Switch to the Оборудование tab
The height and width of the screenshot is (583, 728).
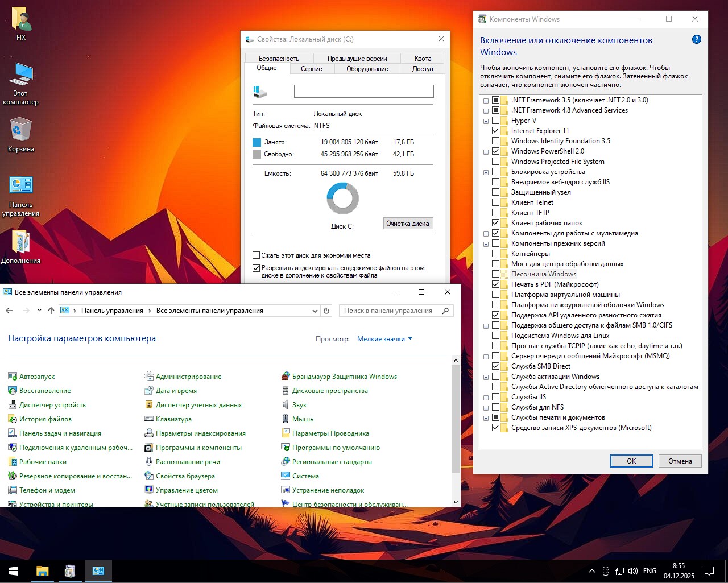(x=367, y=69)
